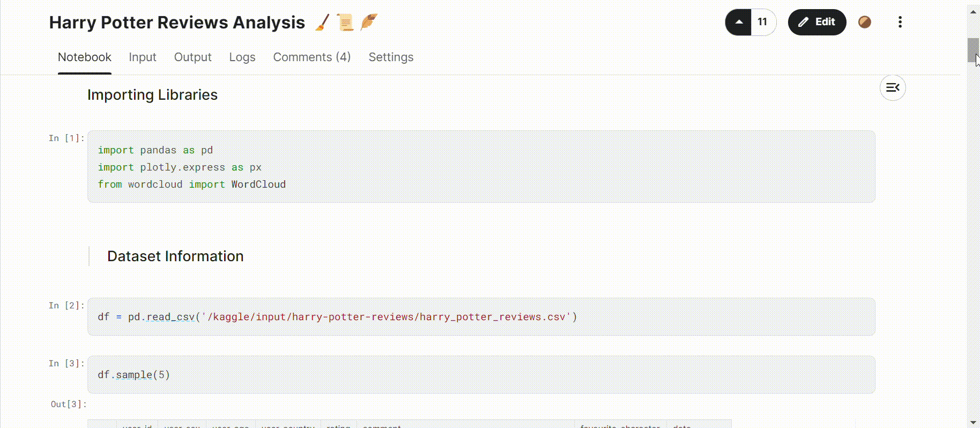Click the vertical scrollbar thumb

point(973,50)
